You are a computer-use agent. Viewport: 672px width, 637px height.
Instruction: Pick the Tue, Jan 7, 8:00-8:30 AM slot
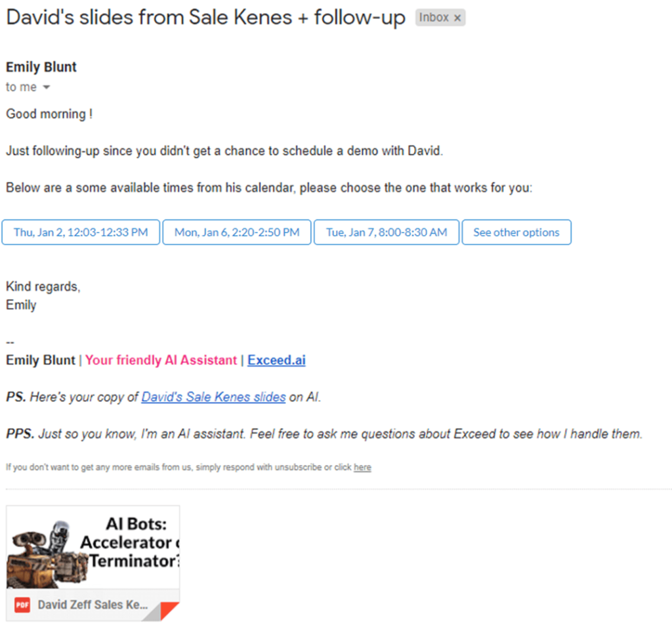tap(386, 232)
